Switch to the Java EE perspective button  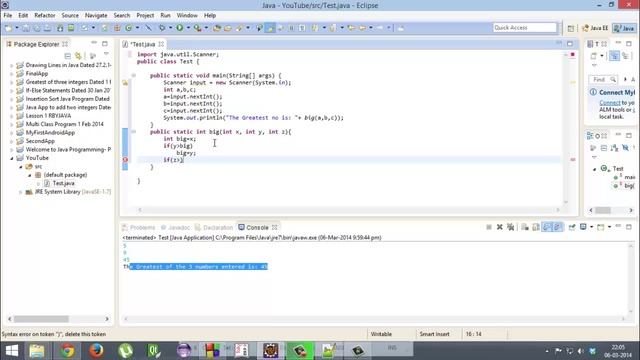(x=595, y=28)
